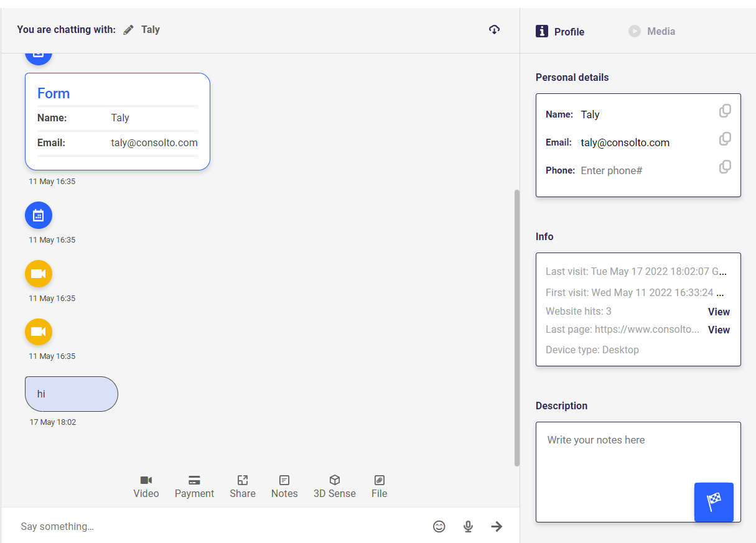Send the message with arrow icon
The image size is (756, 543).
point(497,526)
